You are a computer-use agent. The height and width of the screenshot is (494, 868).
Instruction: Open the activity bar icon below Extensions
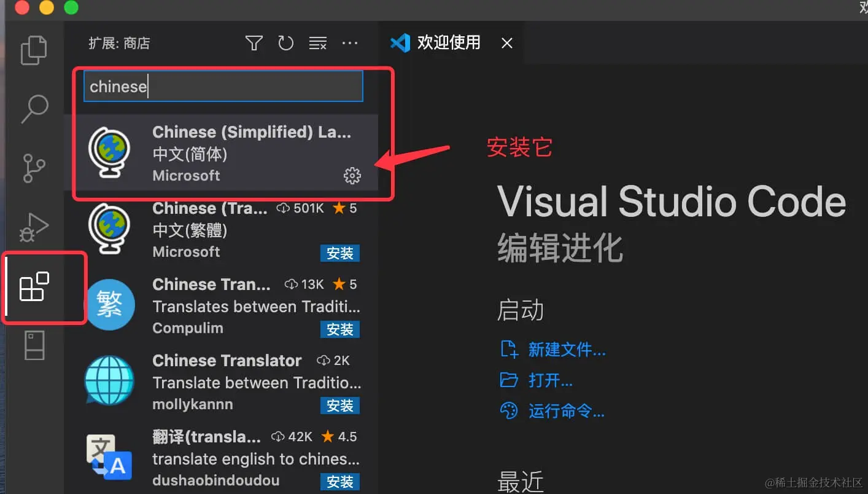pyautogui.click(x=34, y=345)
